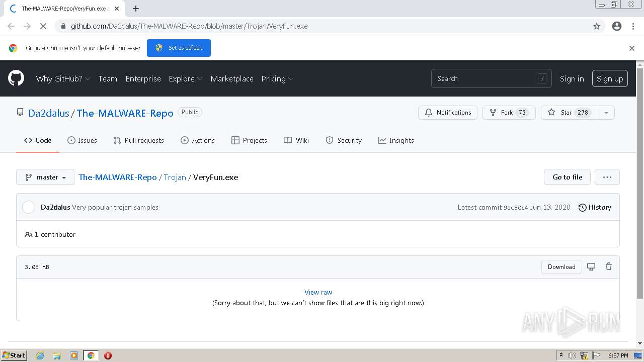
Task: Switch to the Issues tab
Action: pyautogui.click(x=82, y=140)
